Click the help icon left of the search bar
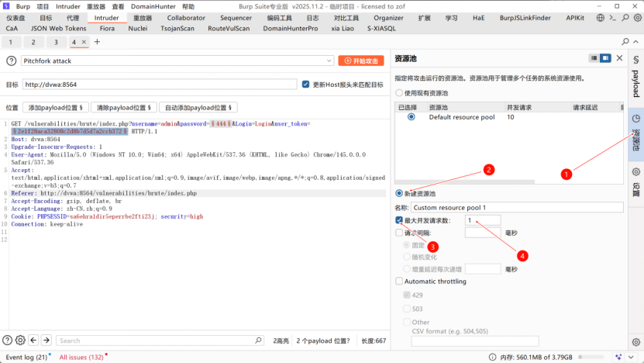The width and height of the screenshot is (644, 363). tap(8, 341)
